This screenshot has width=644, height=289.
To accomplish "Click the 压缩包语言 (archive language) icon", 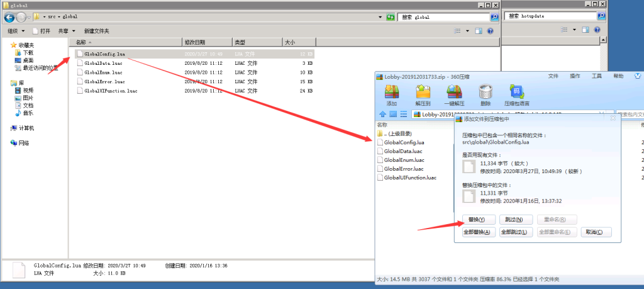I will (516, 94).
